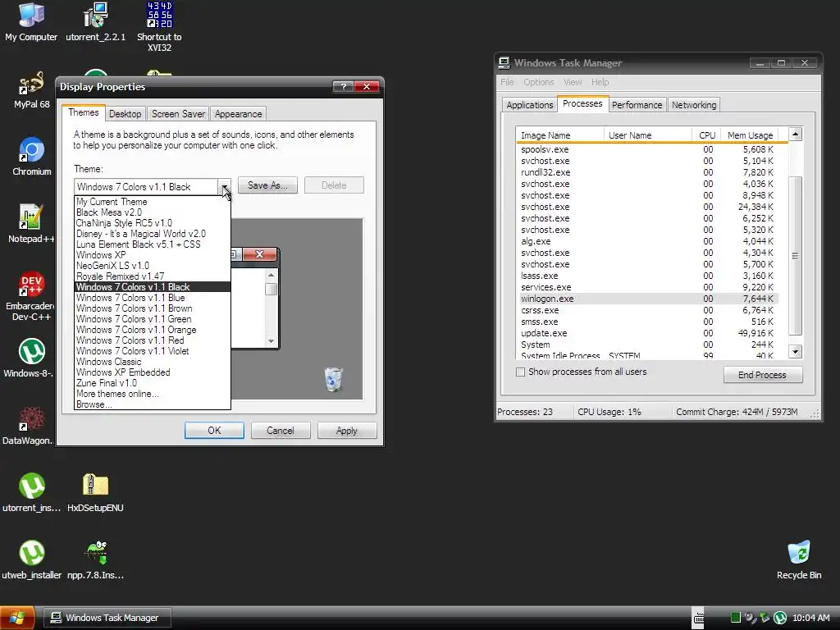Choose Windows Classic theme option
This screenshot has width=840, height=630.
tap(152, 362)
